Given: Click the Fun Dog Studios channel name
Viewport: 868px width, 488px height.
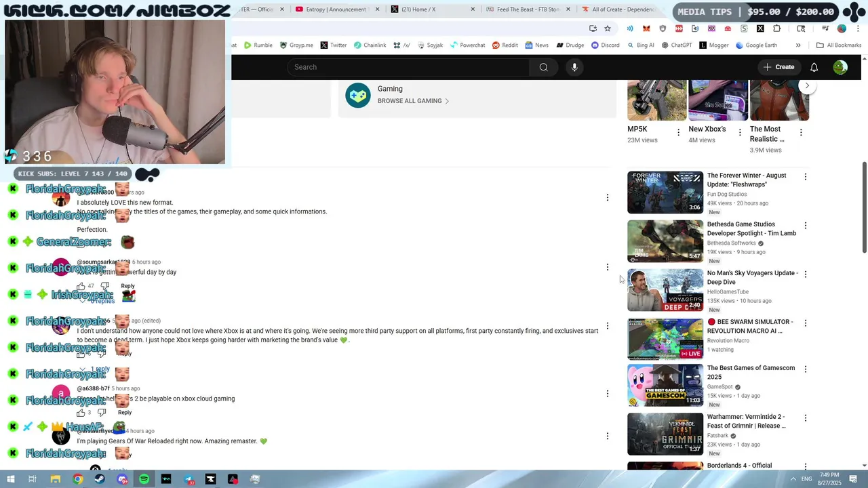Looking at the screenshot, I should tap(727, 195).
